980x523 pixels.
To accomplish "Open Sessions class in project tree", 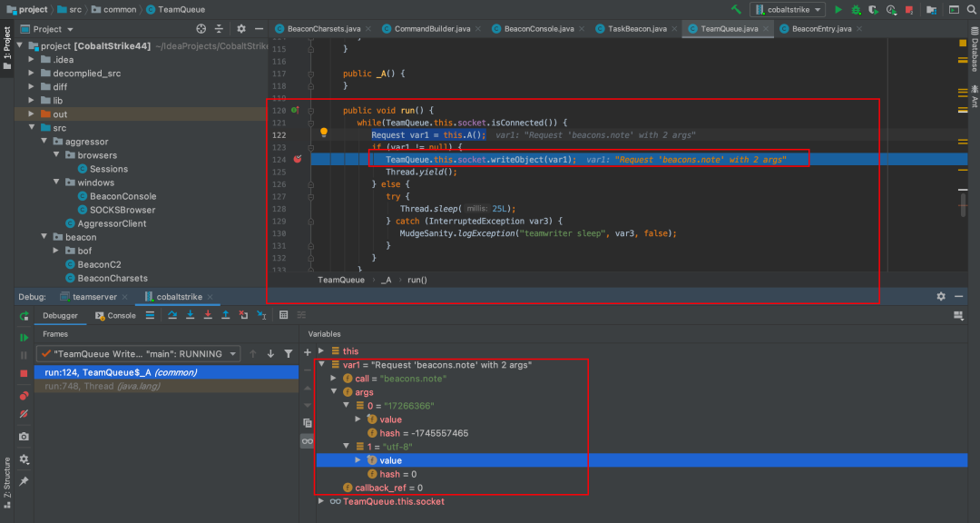I will tap(108, 169).
